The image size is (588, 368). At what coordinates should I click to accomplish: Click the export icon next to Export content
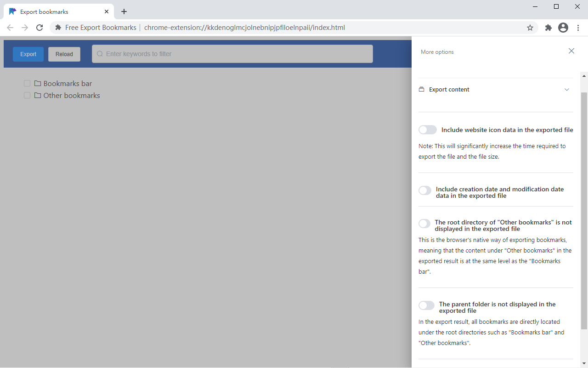421,89
